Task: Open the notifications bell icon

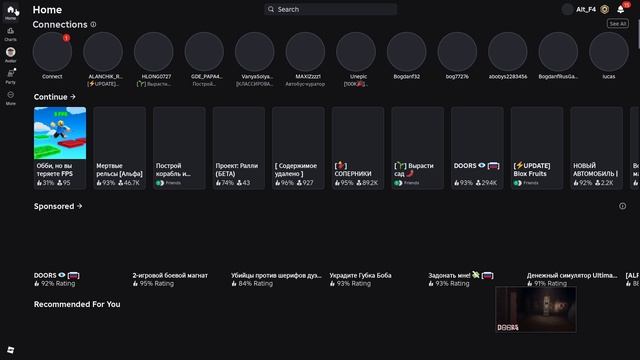Action: tap(621, 9)
